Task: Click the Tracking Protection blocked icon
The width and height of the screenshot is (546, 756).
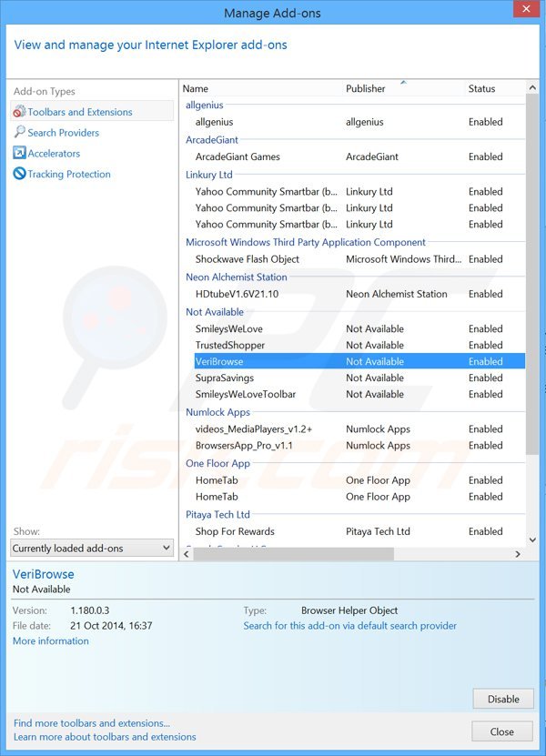Action: click(19, 174)
